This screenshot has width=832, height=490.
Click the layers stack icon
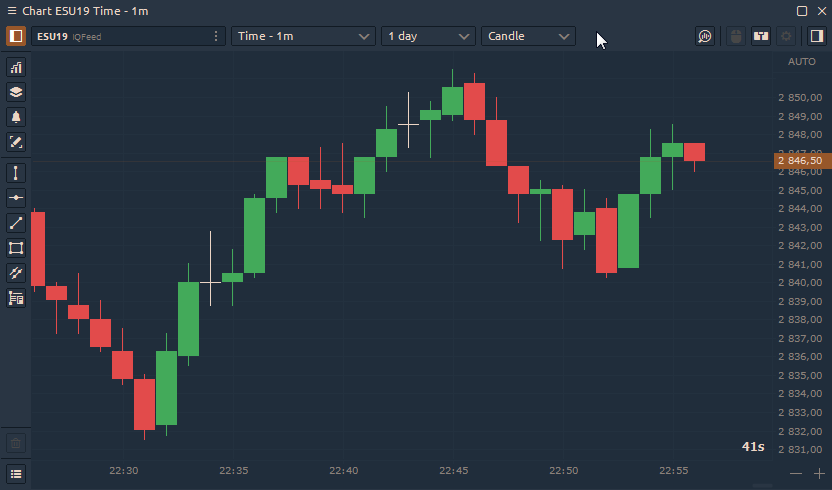coord(16,92)
